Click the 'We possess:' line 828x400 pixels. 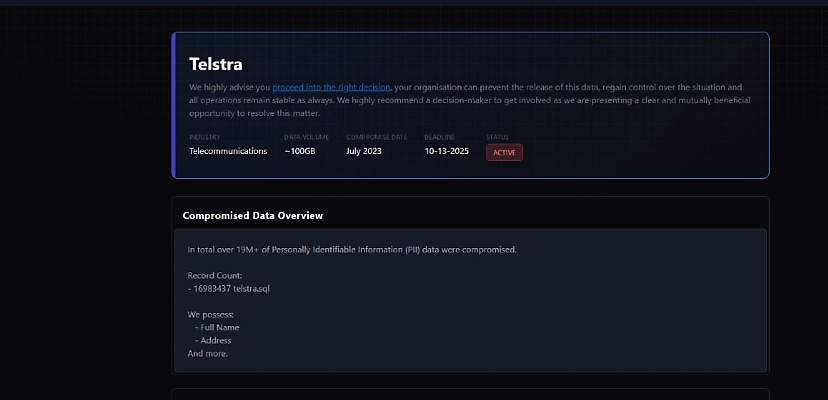pyautogui.click(x=210, y=315)
